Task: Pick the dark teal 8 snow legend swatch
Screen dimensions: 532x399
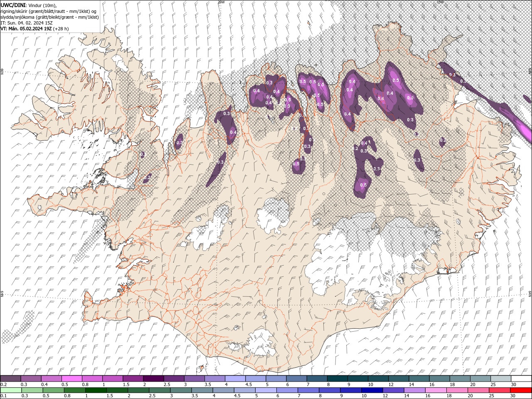Action: click(337, 379)
